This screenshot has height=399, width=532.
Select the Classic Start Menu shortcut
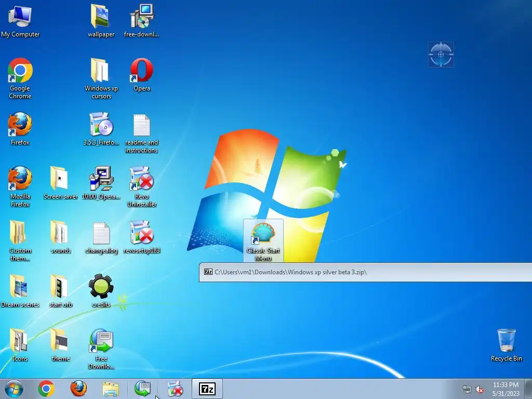coord(263,241)
